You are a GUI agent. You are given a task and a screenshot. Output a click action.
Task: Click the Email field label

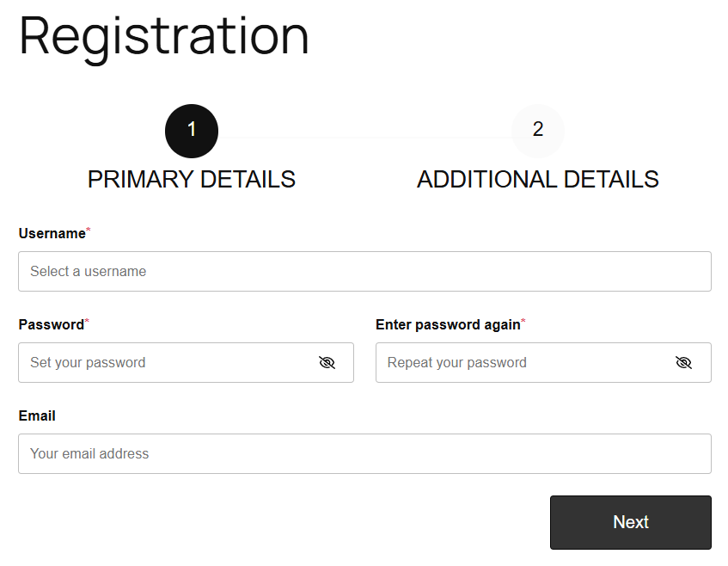[x=37, y=416]
